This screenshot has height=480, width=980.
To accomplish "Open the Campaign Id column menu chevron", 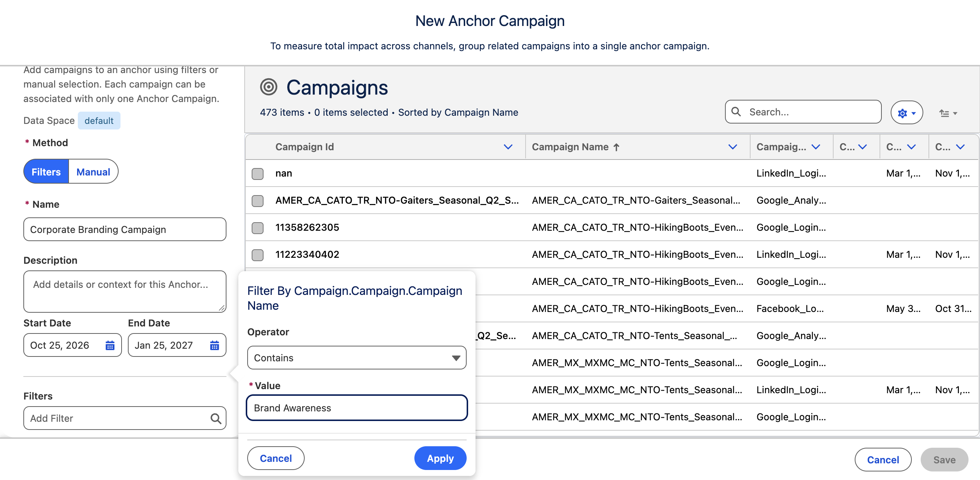I will coord(508,147).
